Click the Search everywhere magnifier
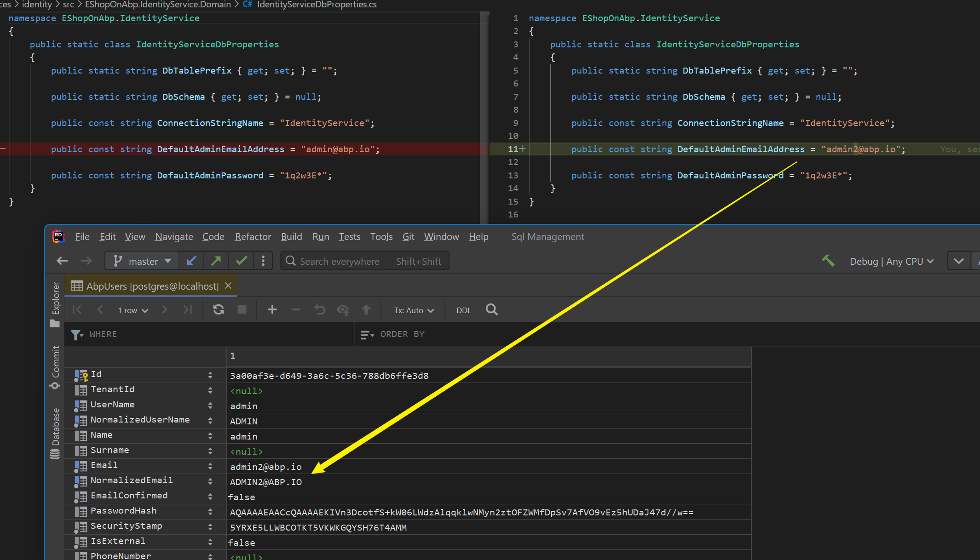Viewport: 980px width, 560px height. pos(291,261)
